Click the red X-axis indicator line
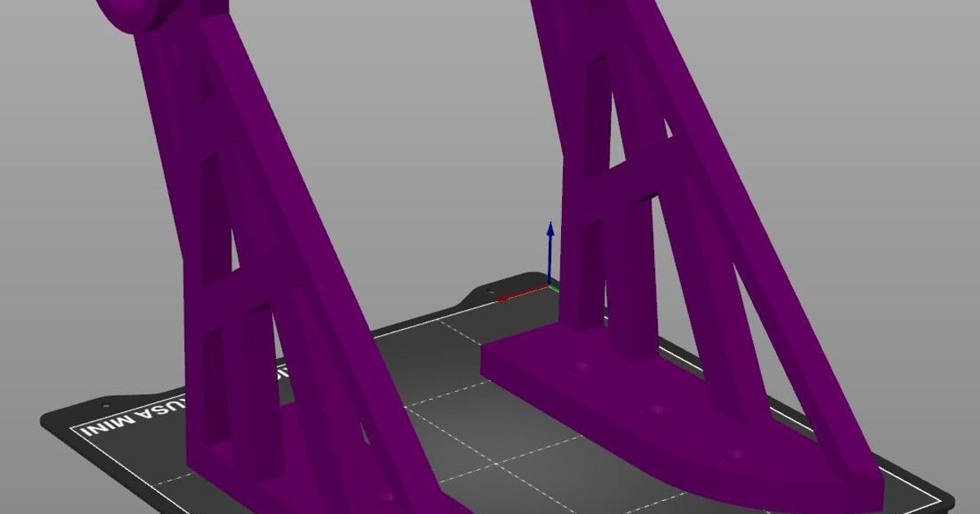The height and width of the screenshot is (514, 980). pos(514,296)
